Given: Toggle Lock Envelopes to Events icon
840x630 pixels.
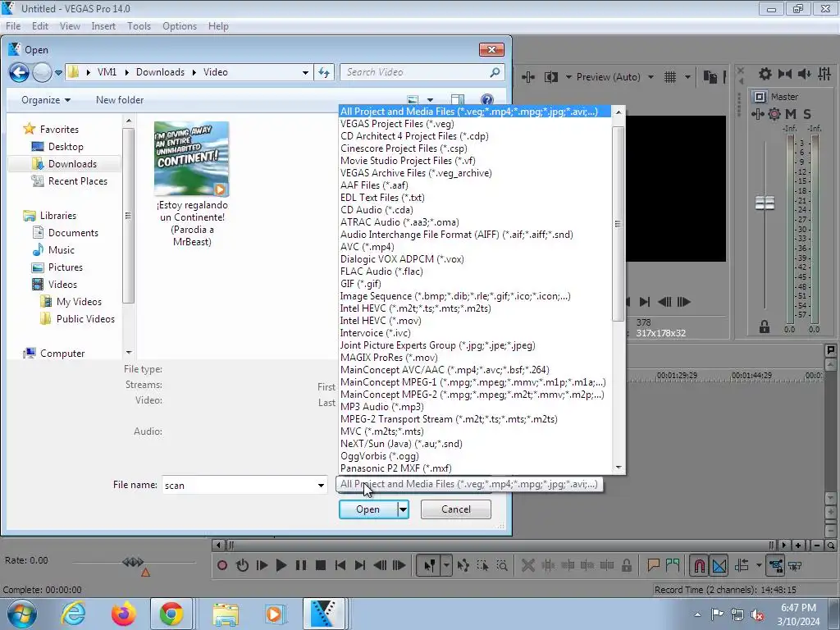Looking at the screenshot, I should [776, 565].
